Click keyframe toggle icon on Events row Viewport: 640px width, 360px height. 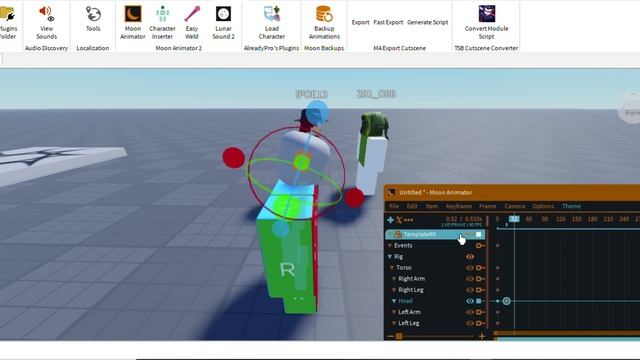pos(480,246)
